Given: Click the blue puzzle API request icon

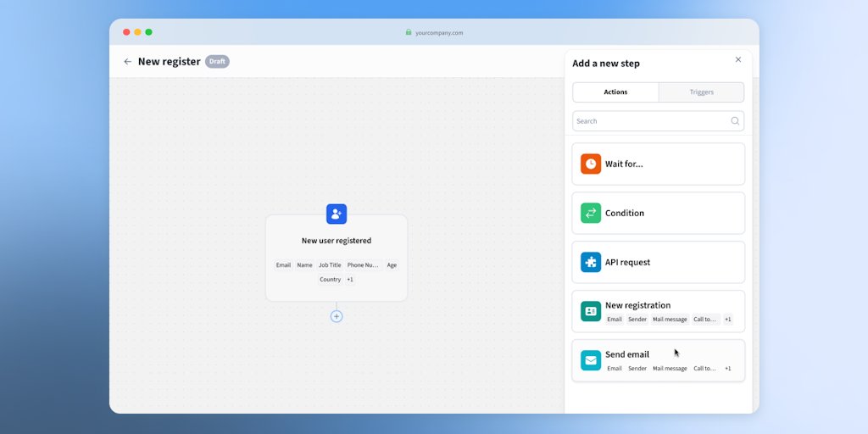Looking at the screenshot, I should 591,263.
